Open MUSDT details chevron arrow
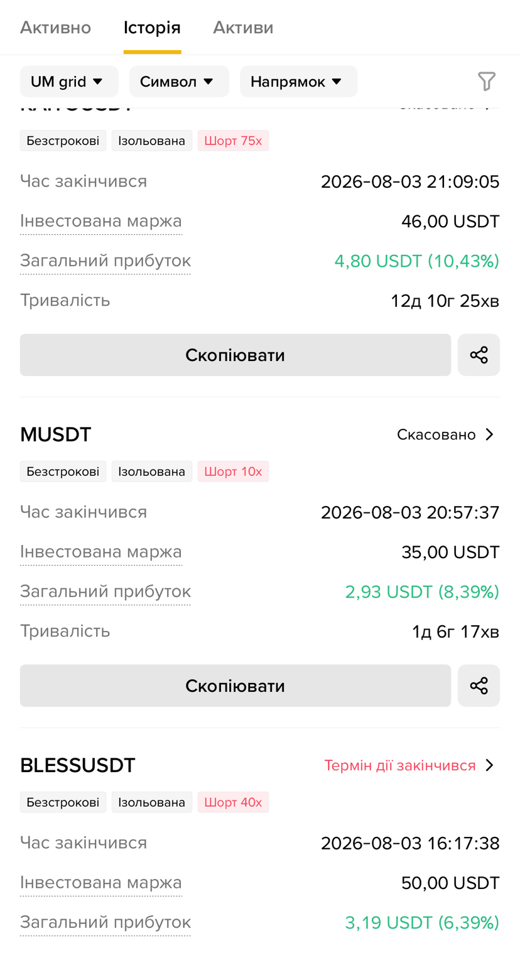 click(x=490, y=434)
